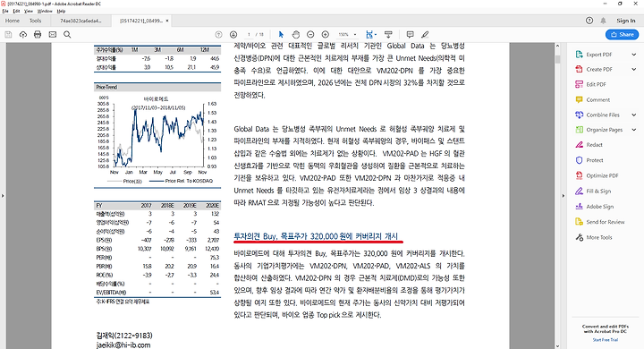The image size is (644, 349).
Task: Click the read mode keyboard icon
Action: click(388, 35)
